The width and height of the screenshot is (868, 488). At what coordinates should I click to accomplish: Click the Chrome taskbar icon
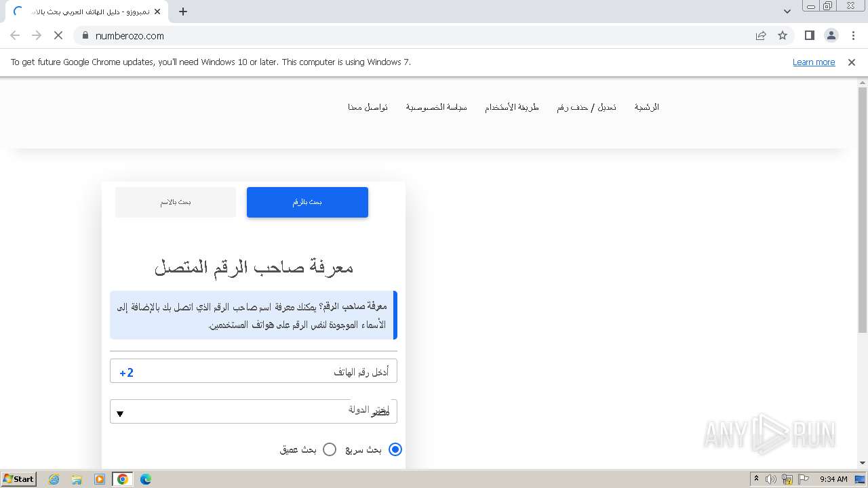(122, 479)
